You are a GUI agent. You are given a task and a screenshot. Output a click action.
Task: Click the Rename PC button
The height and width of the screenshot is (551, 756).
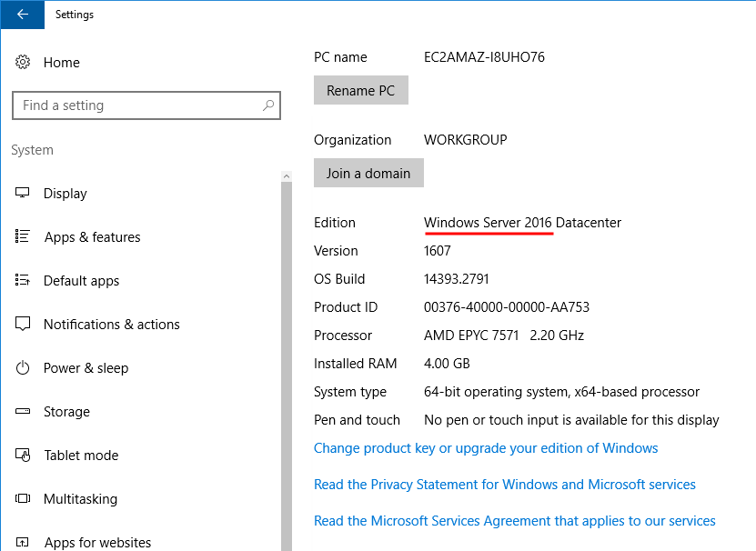click(x=360, y=90)
